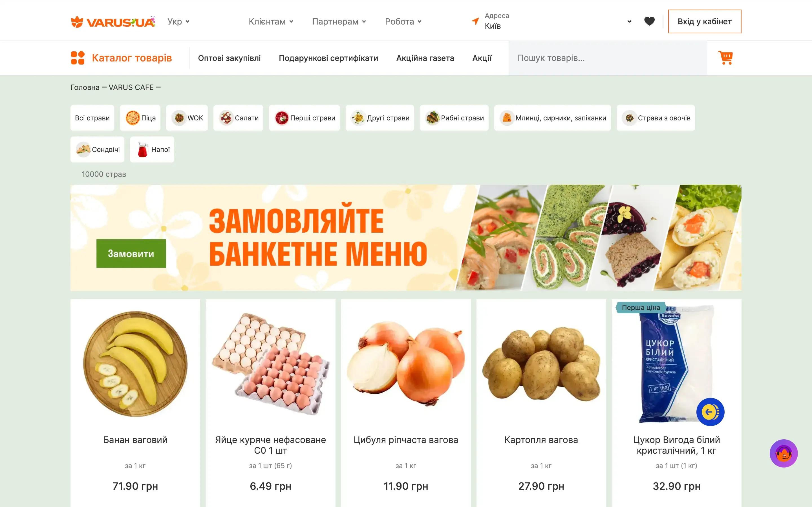Expand the Робота dropdown
The height and width of the screenshot is (507, 812).
point(403,21)
